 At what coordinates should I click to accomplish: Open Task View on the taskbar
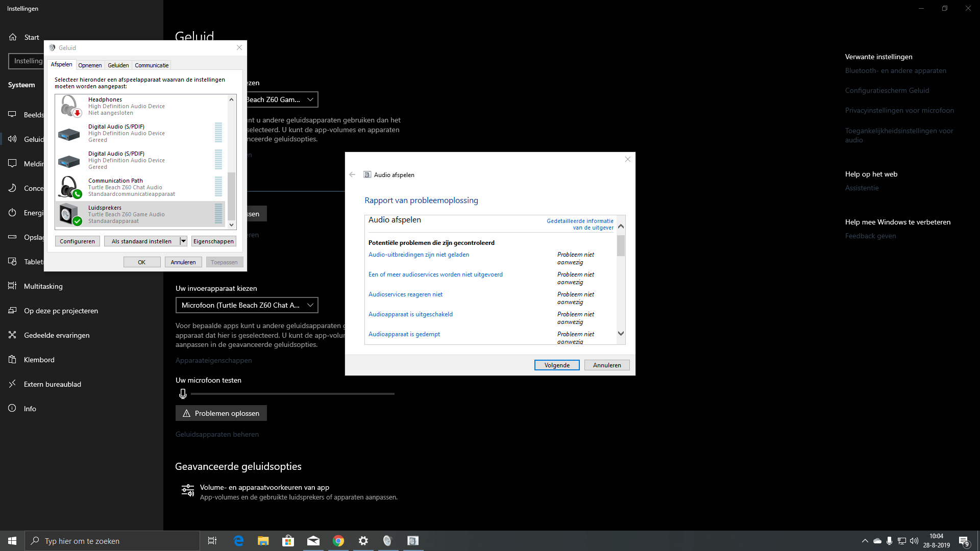[212, 541]
